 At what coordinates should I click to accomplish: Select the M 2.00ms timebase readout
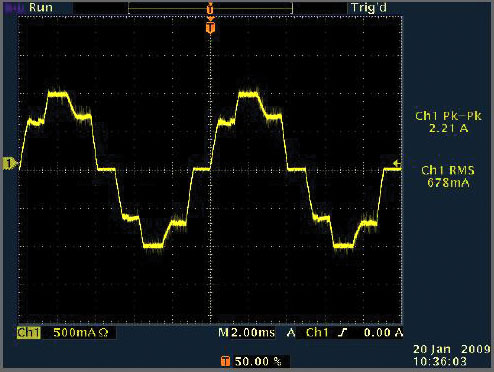(x=247, y=333)
